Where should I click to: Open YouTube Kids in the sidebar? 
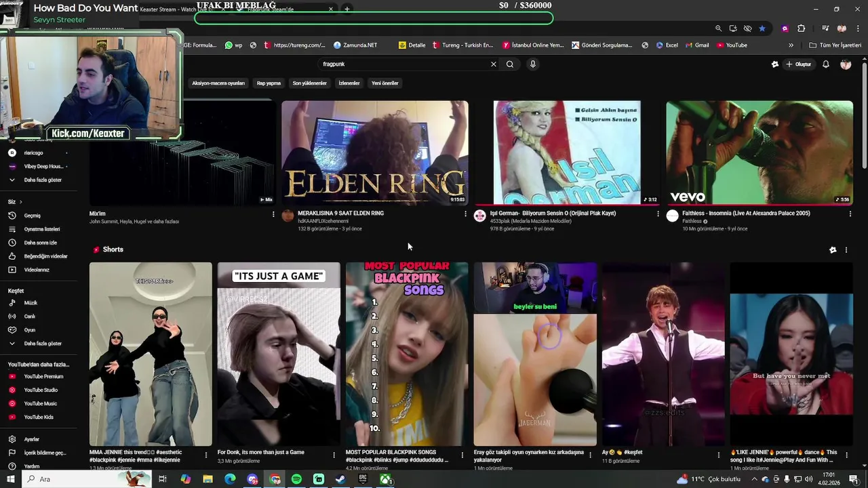pos(39,418)
